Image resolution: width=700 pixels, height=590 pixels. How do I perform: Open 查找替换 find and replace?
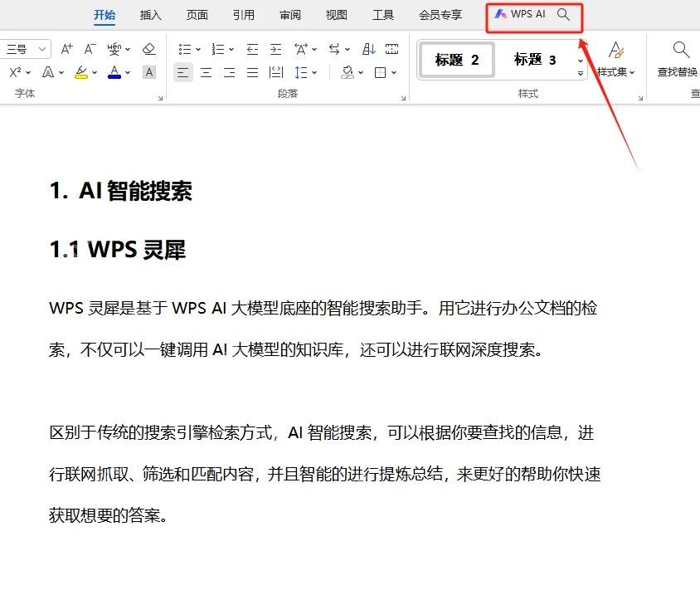678,60
